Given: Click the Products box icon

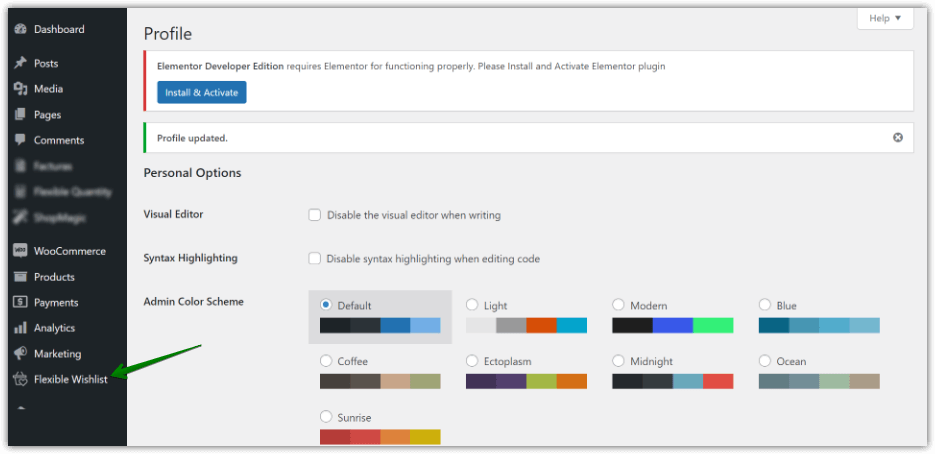Looking at the screenshot, I should point(20,277).
